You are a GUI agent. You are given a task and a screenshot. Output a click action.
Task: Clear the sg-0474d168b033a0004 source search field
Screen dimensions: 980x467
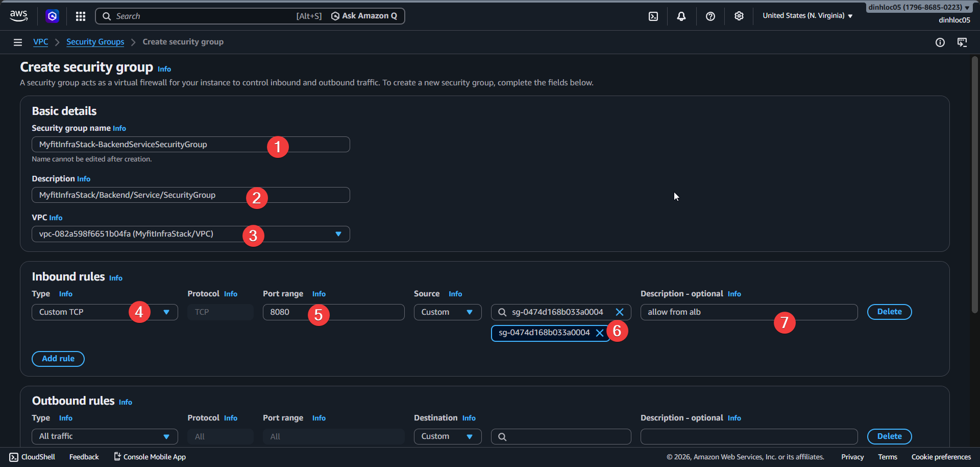620,312
